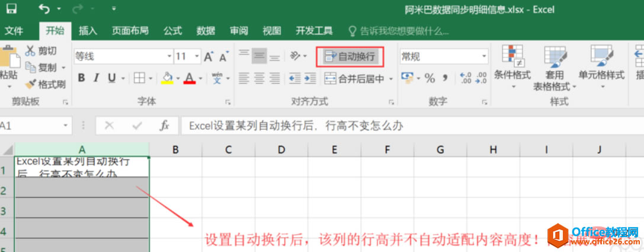644x252 pixels.
Task: Apply percent style % button
Action: [x=430, y=78]
